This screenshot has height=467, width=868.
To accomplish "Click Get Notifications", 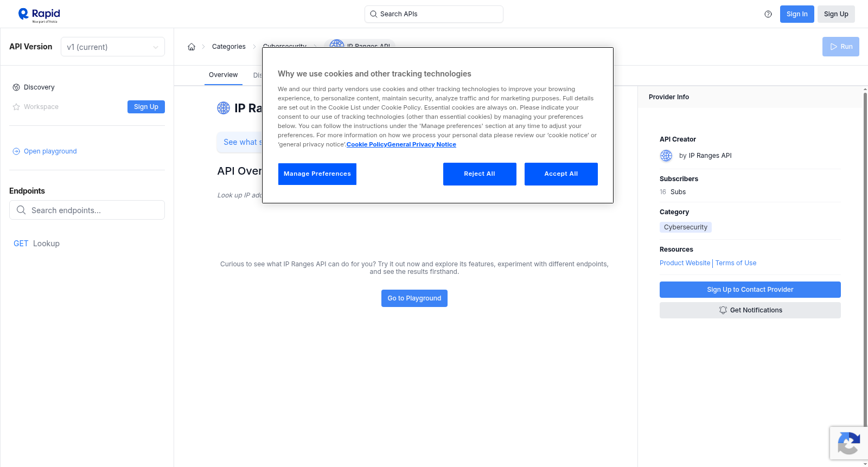I will 750,310.
